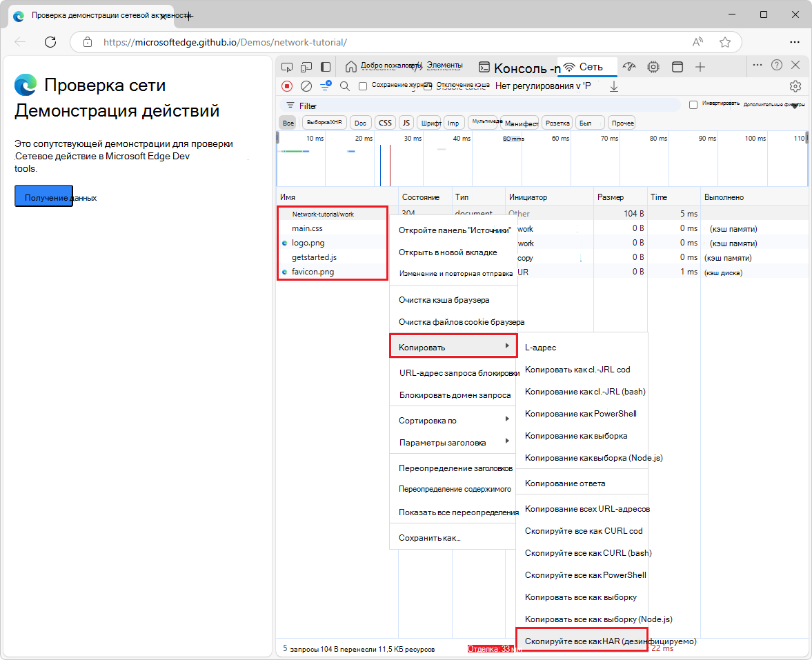812x660 pixels.
Task: Open the Application tool icon
Action: [677, 67]
